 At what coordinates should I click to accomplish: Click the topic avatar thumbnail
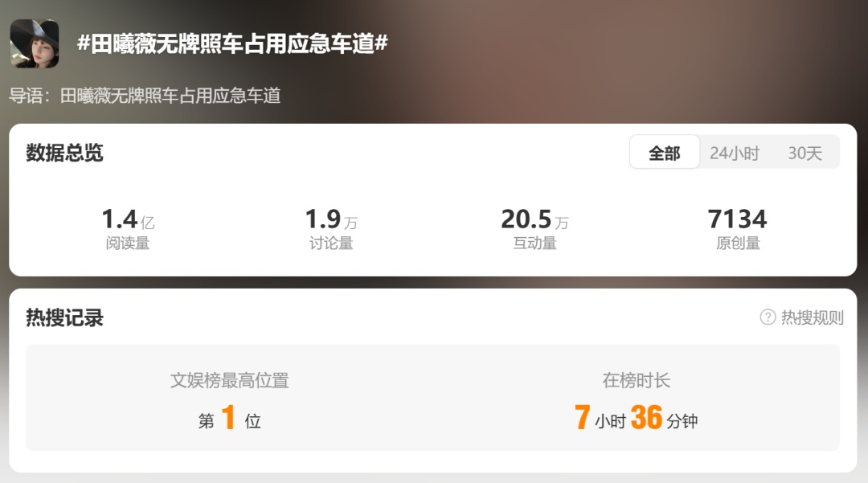35,43
